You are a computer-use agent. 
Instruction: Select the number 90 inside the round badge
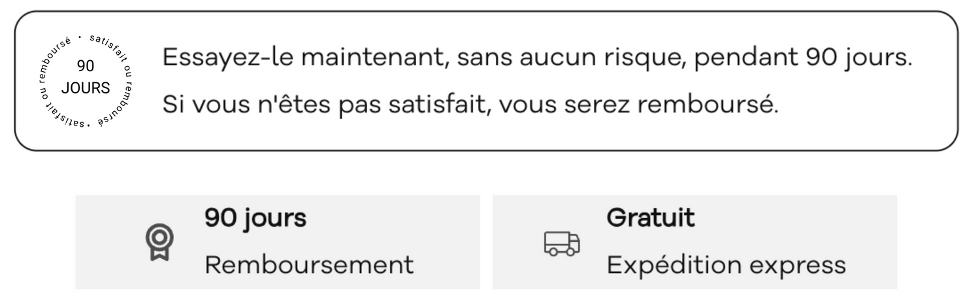(x=85, y=66)
